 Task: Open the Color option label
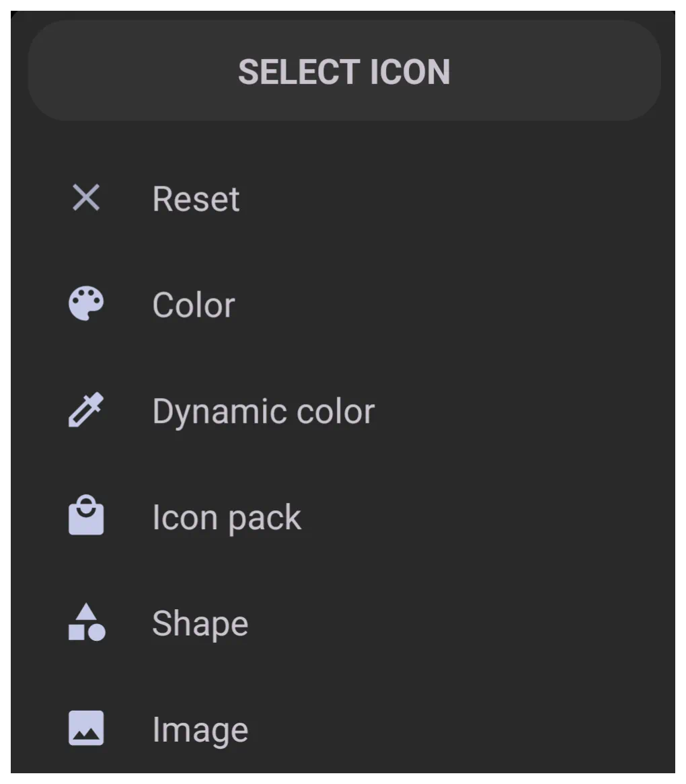click(194, 305)
